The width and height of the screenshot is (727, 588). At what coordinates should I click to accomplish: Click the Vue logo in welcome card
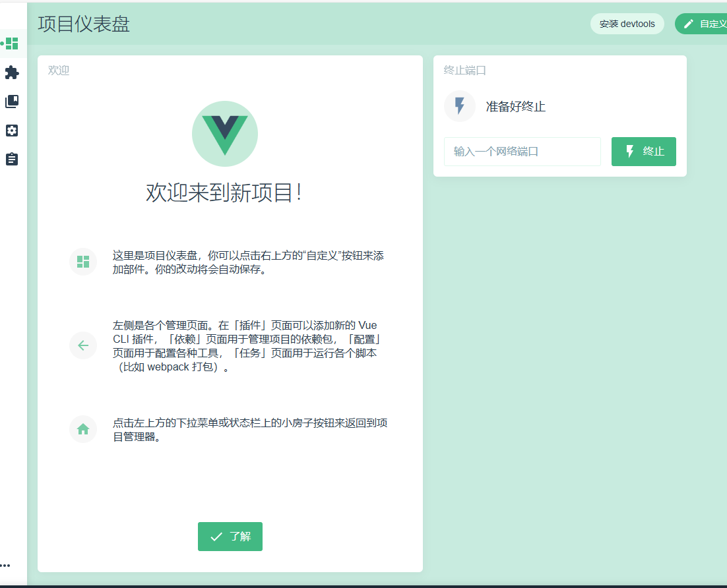coord(225,134)
